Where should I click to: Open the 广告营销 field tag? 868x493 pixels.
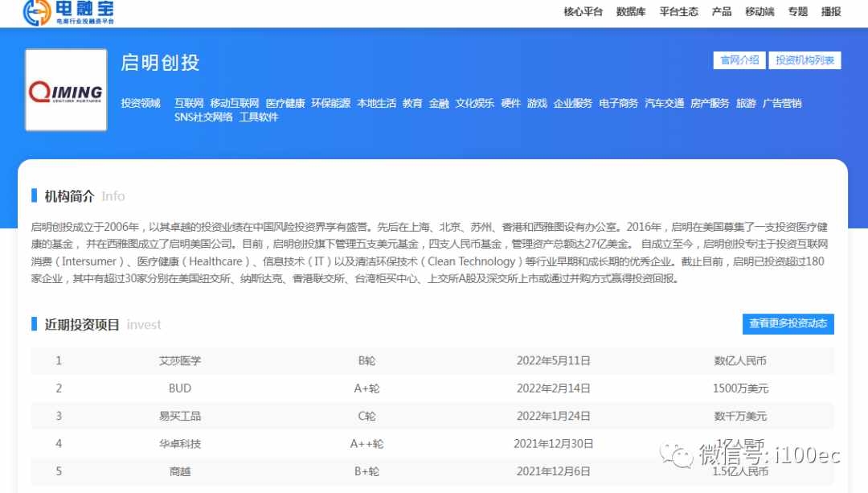pyautogui.click(x=782, y=103)
